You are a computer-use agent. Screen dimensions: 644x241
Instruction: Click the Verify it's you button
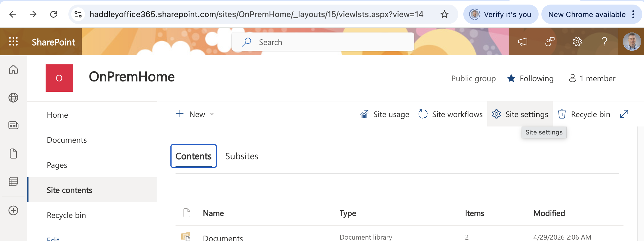tap(501, 14)
